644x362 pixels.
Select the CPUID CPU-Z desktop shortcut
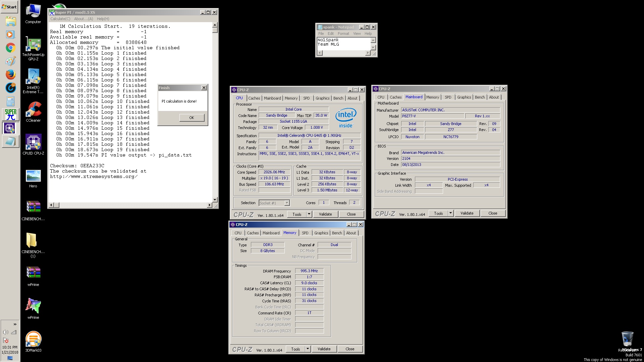click(x=33, y=144)
